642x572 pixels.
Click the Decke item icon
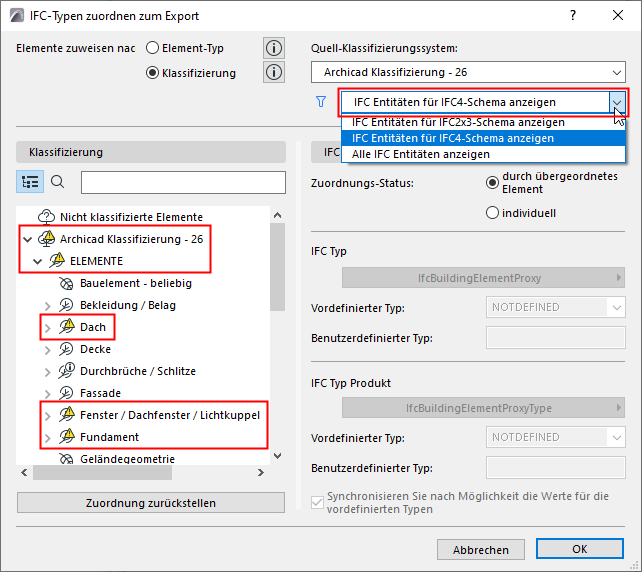tap(66, 349)
